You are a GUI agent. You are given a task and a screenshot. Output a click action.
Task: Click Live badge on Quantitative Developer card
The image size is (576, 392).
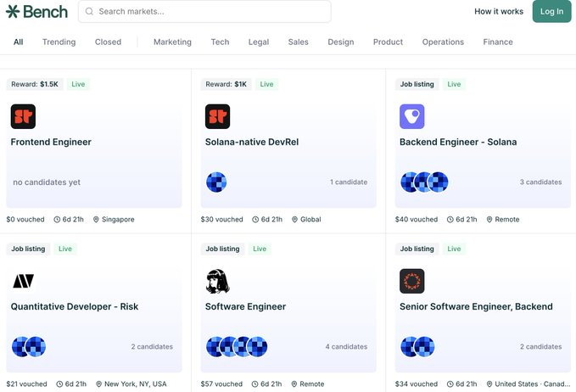click(65, 249)
